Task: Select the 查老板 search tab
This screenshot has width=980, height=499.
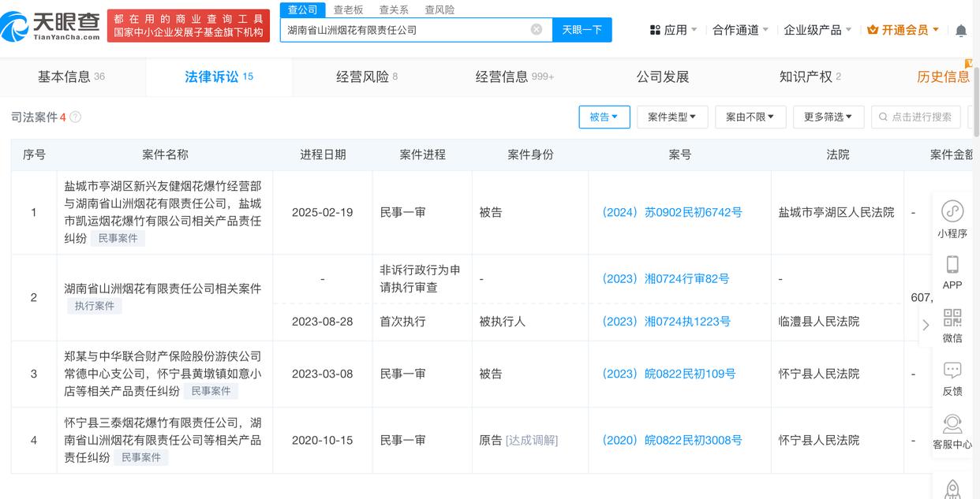Action: 348,9
